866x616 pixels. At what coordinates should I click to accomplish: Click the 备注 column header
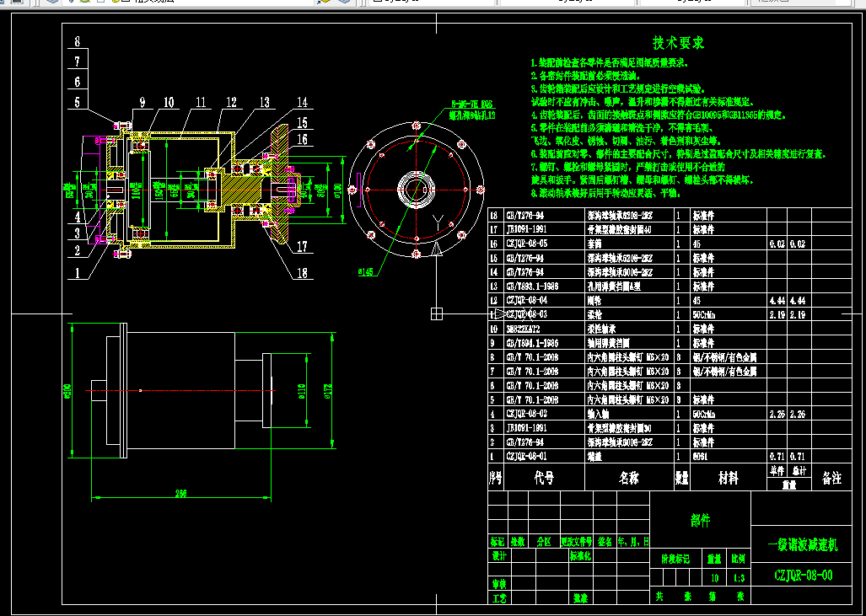coord(831,478)
